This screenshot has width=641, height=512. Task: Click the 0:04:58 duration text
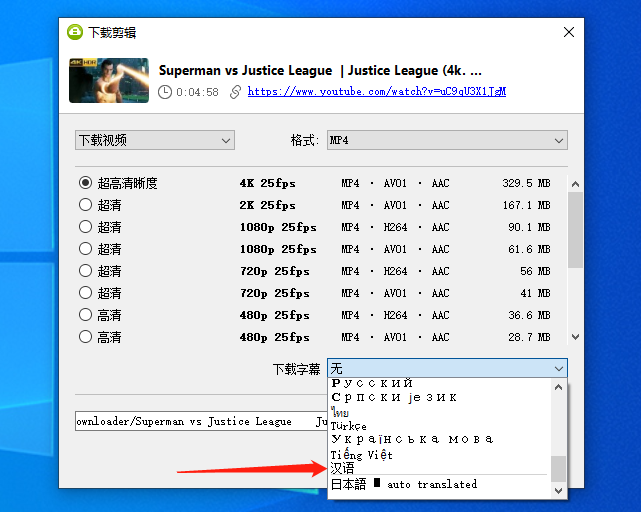pyautogui.click(x=197, y=92)
